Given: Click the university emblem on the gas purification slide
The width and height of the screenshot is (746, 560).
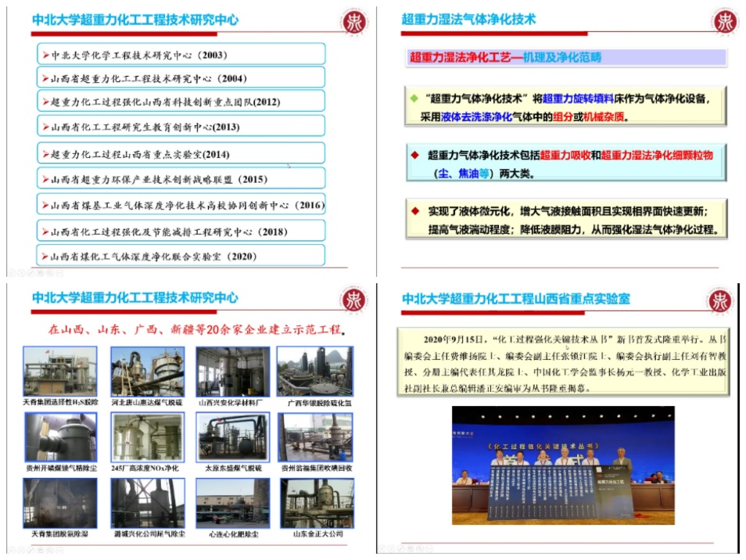Looking at the screenshot, I should tap(723, 21).
